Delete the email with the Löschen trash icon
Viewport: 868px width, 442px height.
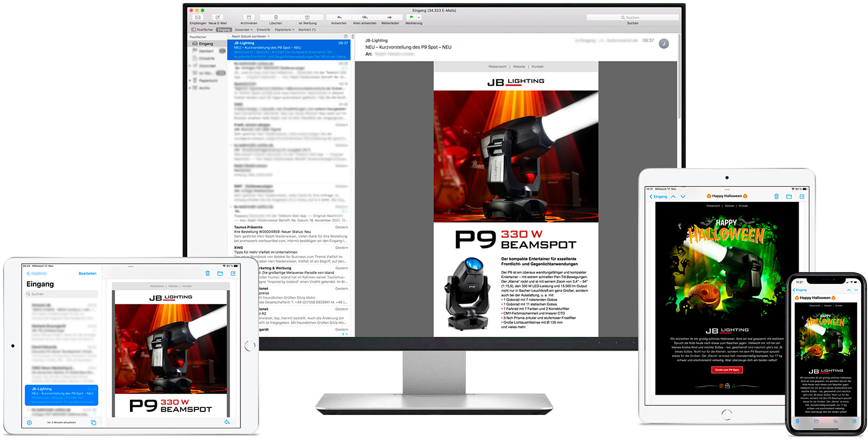tap(276, 17)
